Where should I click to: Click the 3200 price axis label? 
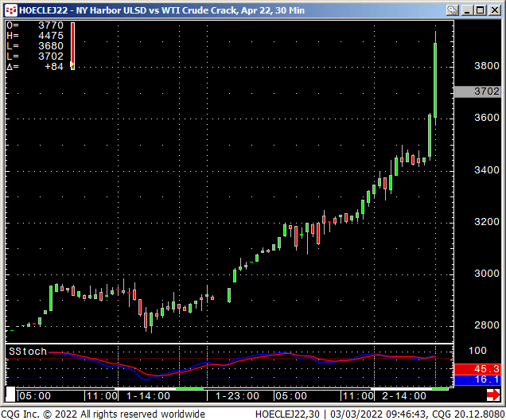tap(487, 222)
